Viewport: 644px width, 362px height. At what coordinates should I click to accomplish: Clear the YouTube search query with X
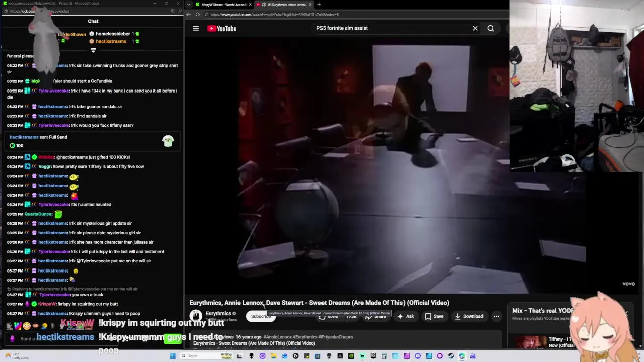click(x=475, y=28)
